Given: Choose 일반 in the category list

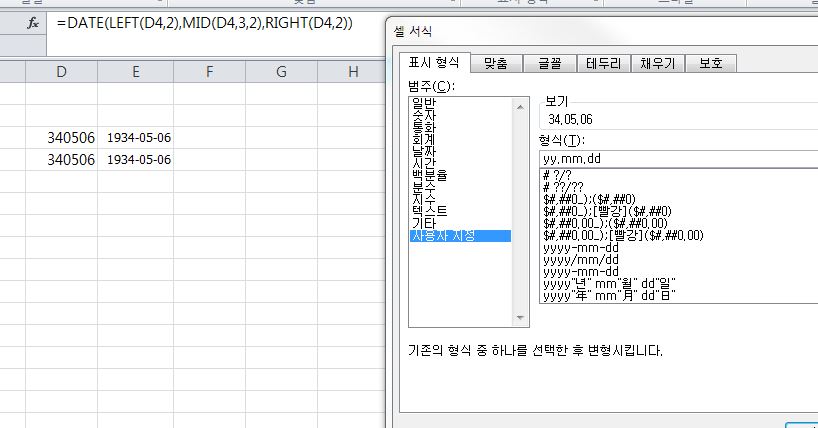Looking at the screenshot, I should 423,104.
